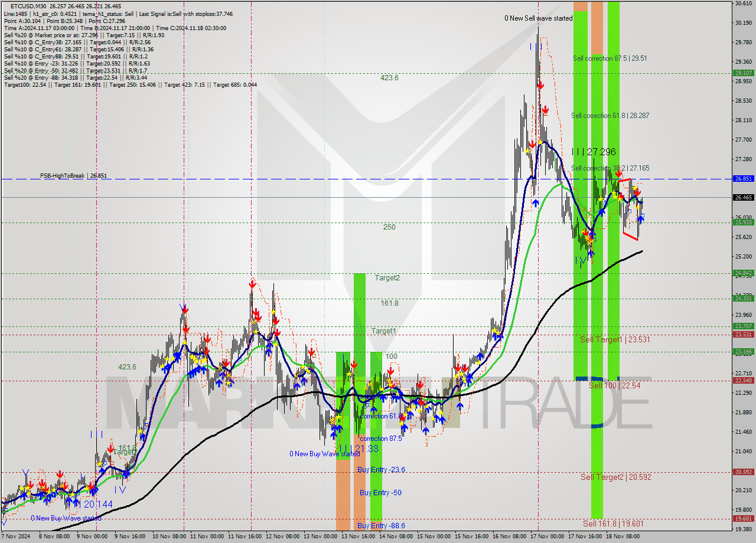Click the '18 Nov 08:00' time axis label
The height and width of the screenshot is (543, 756).
tap(623, 537)
